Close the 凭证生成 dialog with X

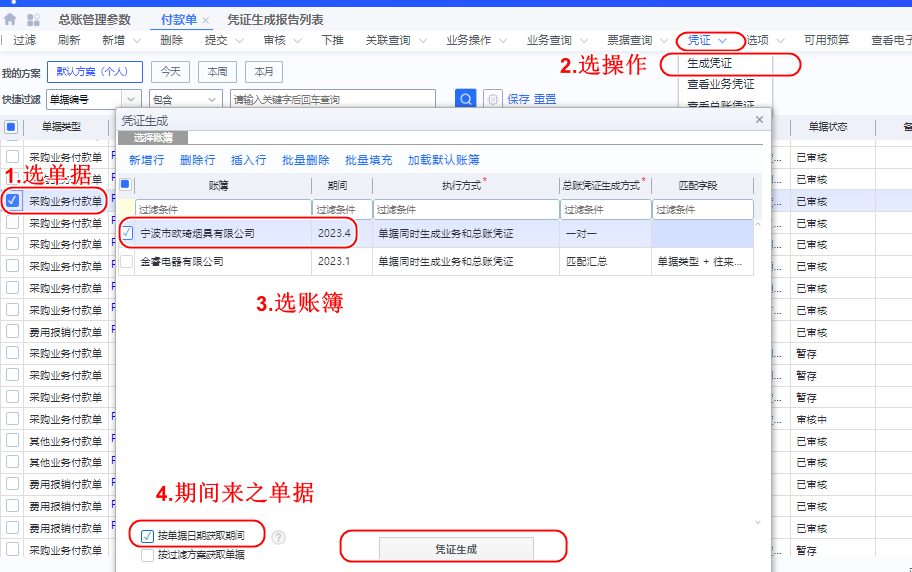pos(759,120)
